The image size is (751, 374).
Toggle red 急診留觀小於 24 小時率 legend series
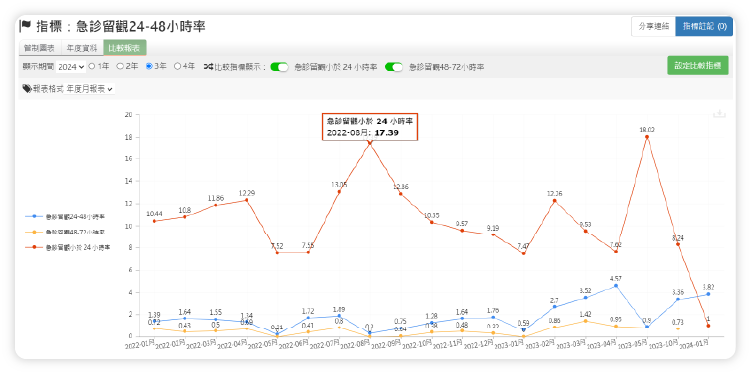click(x=68, y=248)
